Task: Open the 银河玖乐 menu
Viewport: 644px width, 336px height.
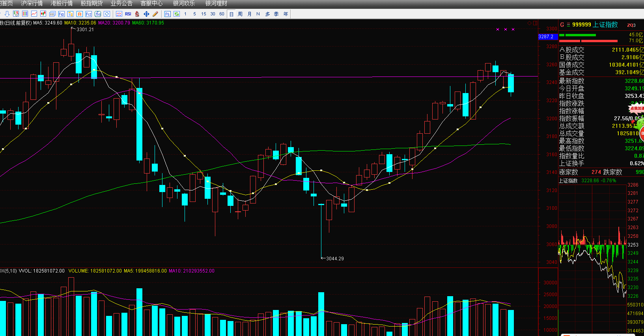Action: point(184,4)
